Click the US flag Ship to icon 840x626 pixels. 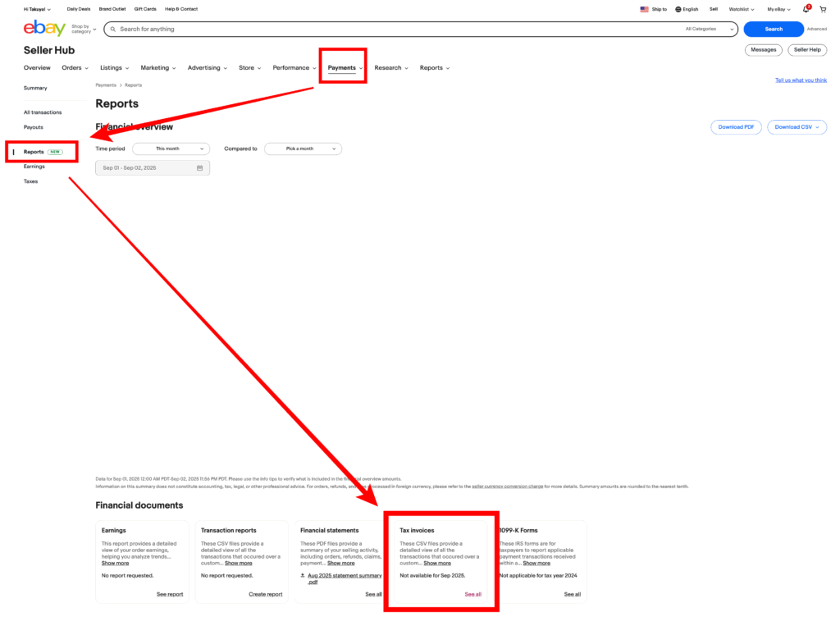[x=644, y=9]
